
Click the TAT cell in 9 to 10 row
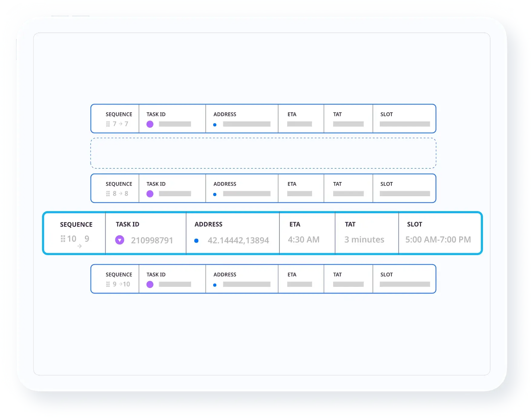click(348, 279)
